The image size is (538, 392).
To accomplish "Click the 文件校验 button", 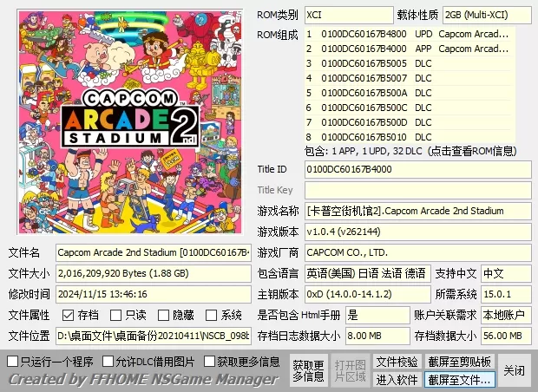I will coord(397,362).
